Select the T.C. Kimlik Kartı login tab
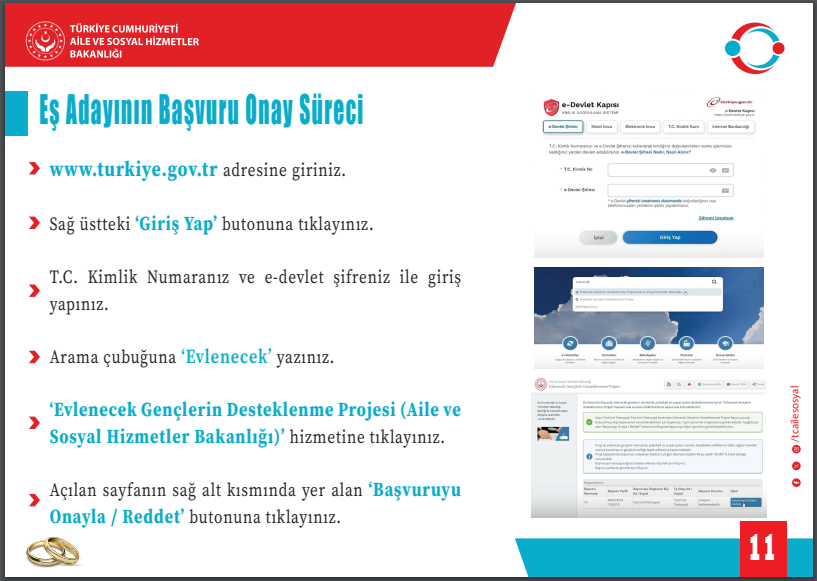817x581 pixels. 684,127
